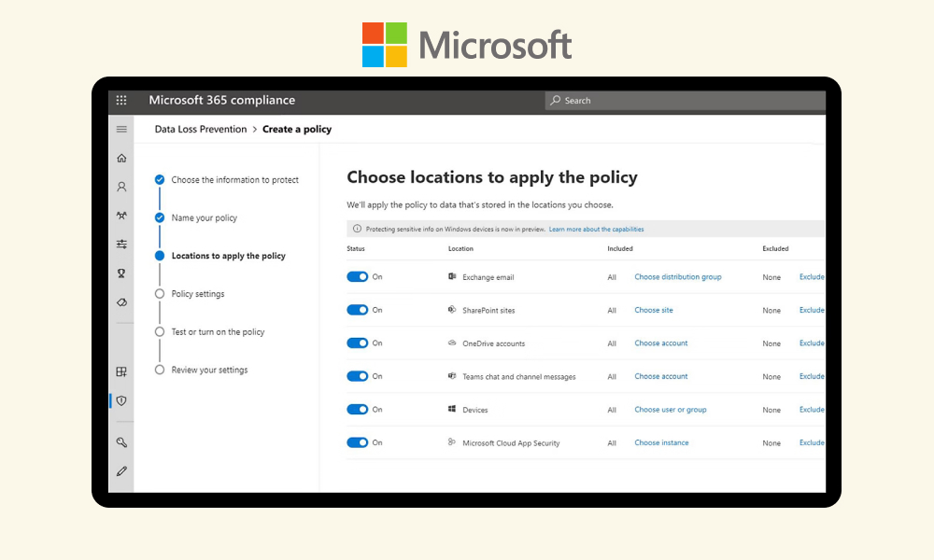Disable the Devices location toggle
The height and width of the screenshot is (560, 934).
pyautogui.click(x=358, y=410)
